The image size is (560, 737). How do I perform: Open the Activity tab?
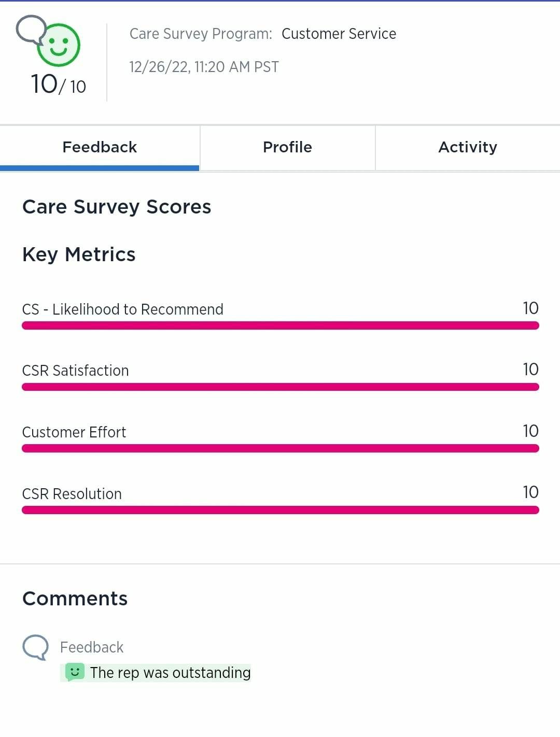tap(467, 148)
